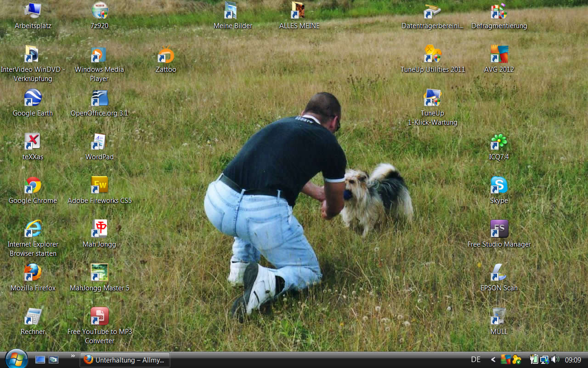Select Internet Explorer Browser starten icon
588x368 pixels.
click(x=33, y=229)
